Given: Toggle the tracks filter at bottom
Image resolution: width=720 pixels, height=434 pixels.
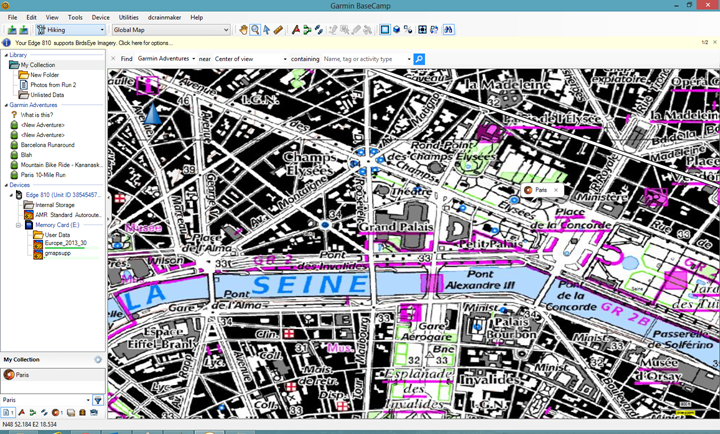Looking at the screenshot, I should 44,412.
